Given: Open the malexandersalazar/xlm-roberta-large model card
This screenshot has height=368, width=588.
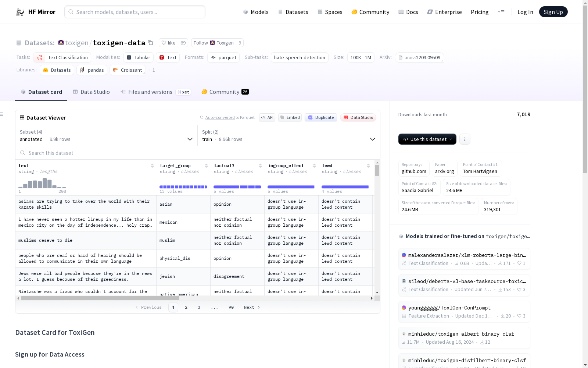Looking at the screenshot, I should [x=464, y=259].
